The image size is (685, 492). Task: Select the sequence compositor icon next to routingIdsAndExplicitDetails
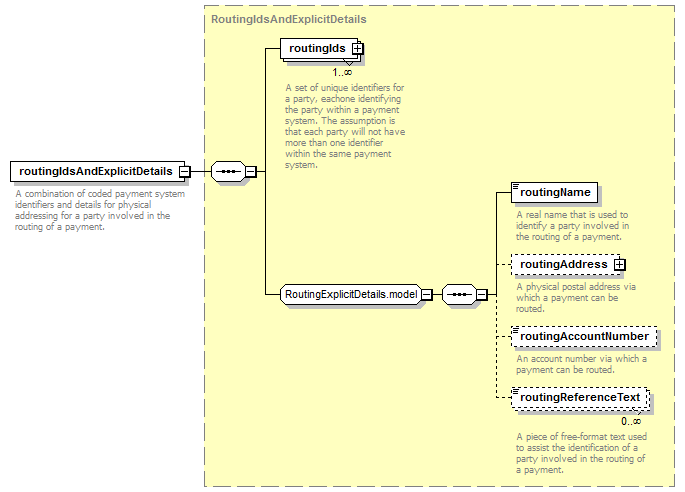point(228,172)
